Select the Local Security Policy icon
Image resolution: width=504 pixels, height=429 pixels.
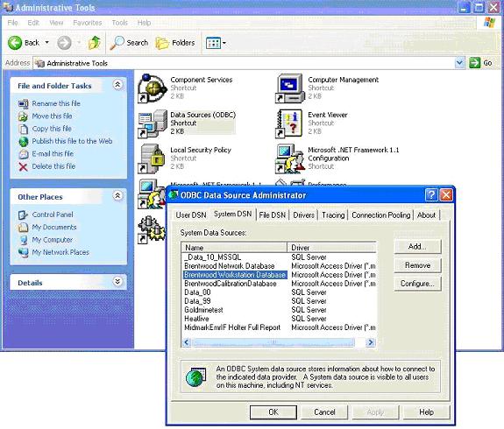151,158
